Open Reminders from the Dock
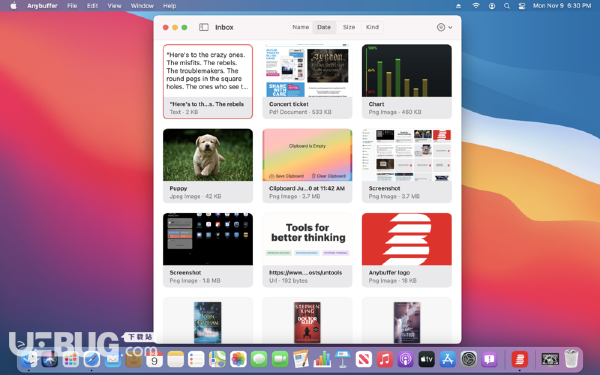This screenshot has width=600, height=375. 196,359
